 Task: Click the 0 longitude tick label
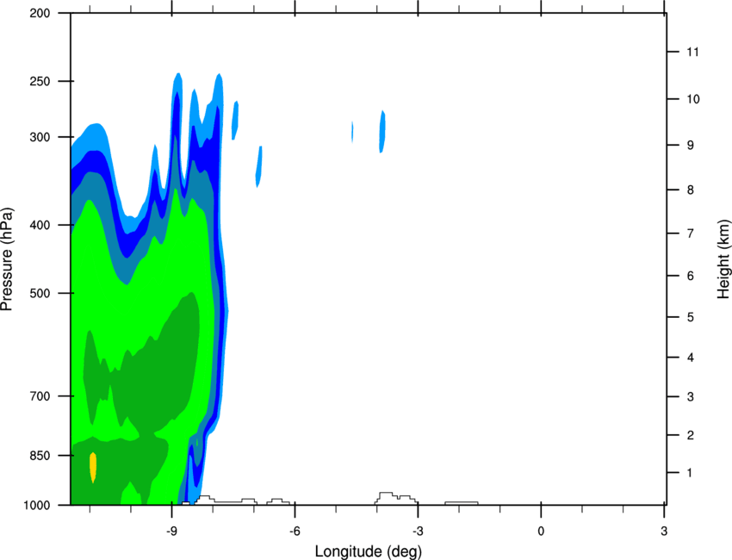coord(541,531)
